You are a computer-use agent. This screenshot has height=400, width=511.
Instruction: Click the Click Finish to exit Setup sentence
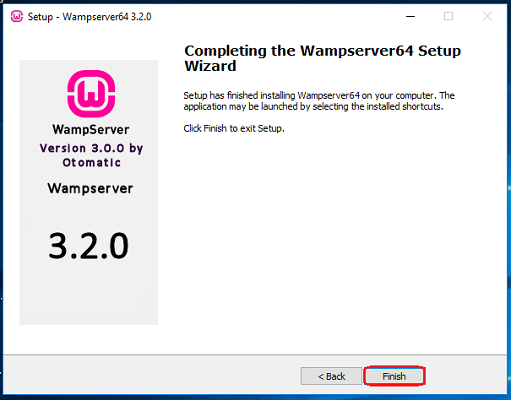coord(234,128)
